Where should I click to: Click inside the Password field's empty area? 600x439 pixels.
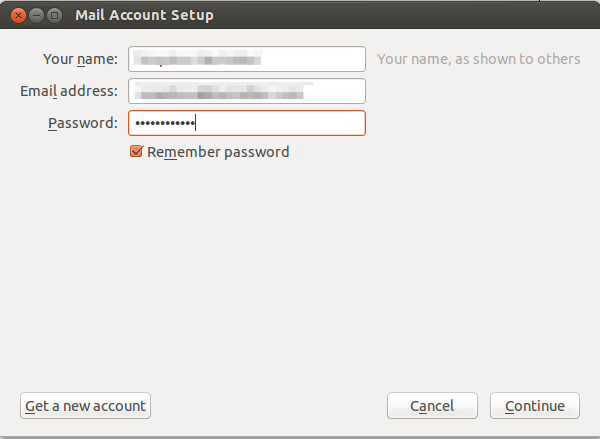coord(279,123)
